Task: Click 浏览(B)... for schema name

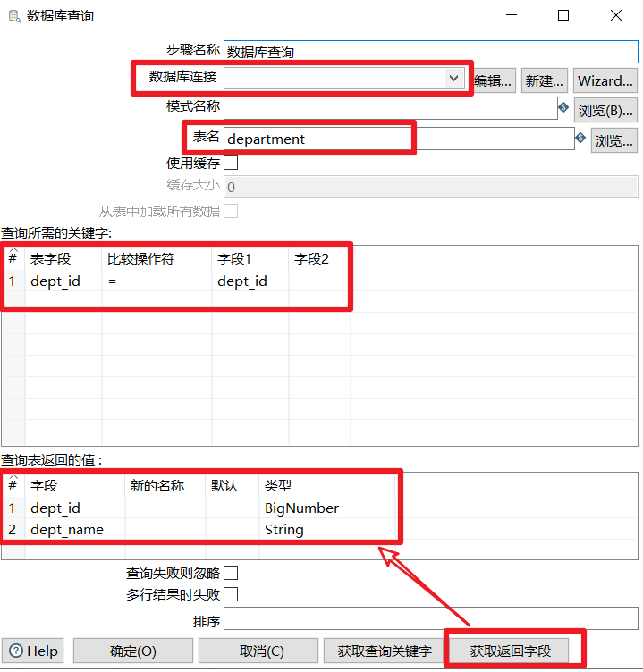Action: click(x=605, y=111)
